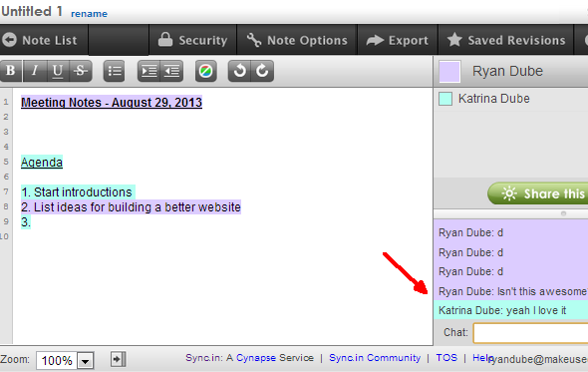Click '1. Start introductions' line
588x372 pixels.
(x=78, y=192)
